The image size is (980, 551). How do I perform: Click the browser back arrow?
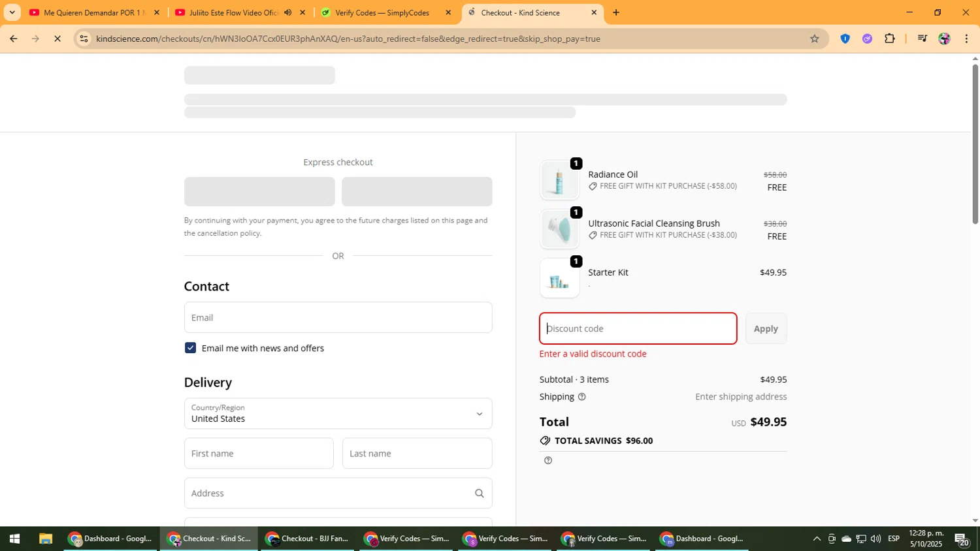click(13, 39)
